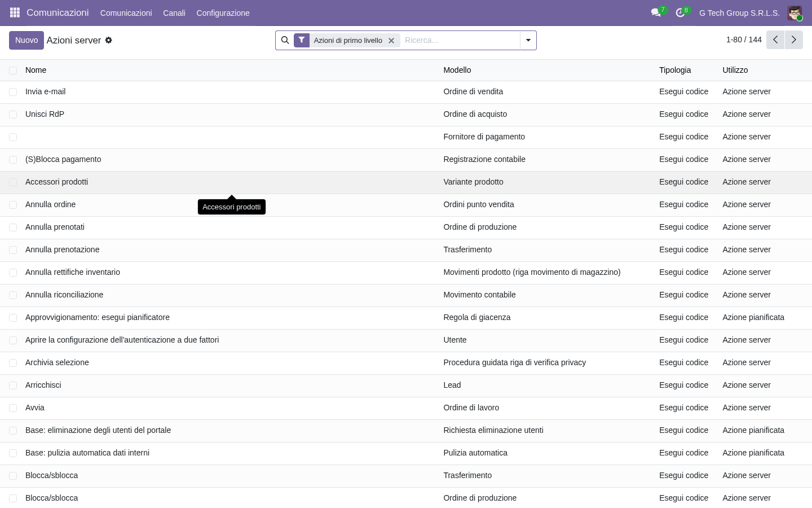812x508 pixels.
Task: Click the Pulizia automatica model cell
Action: 475,453
